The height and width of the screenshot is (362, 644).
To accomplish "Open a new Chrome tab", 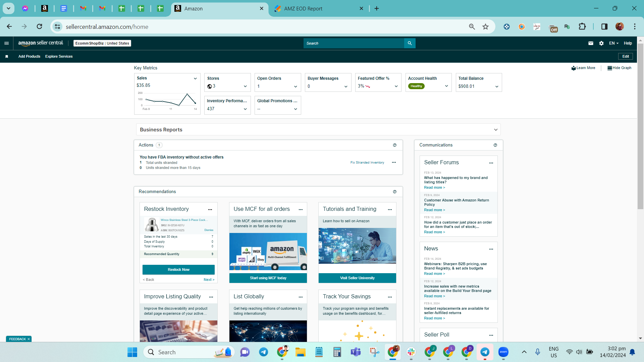I will pos(377,9).
